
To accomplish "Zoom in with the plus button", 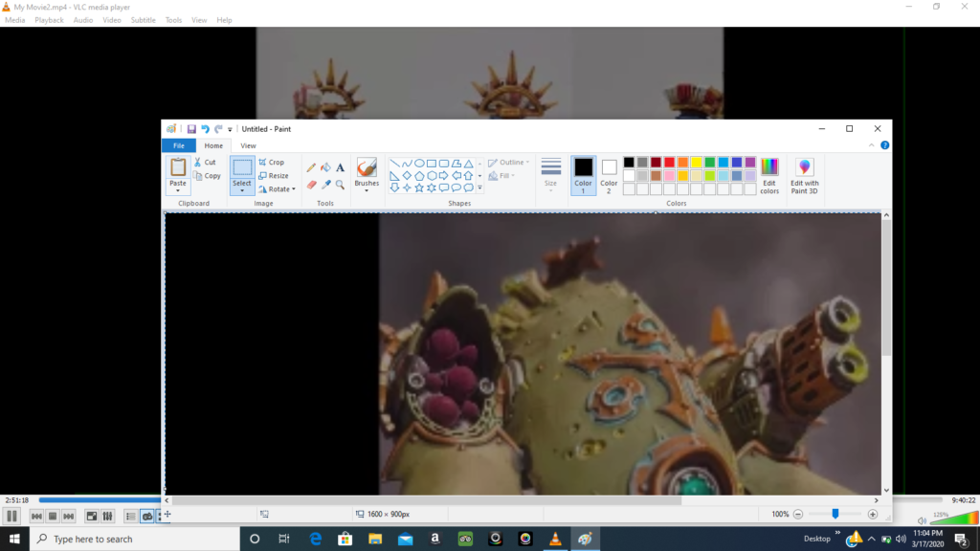I will (873, 514).
